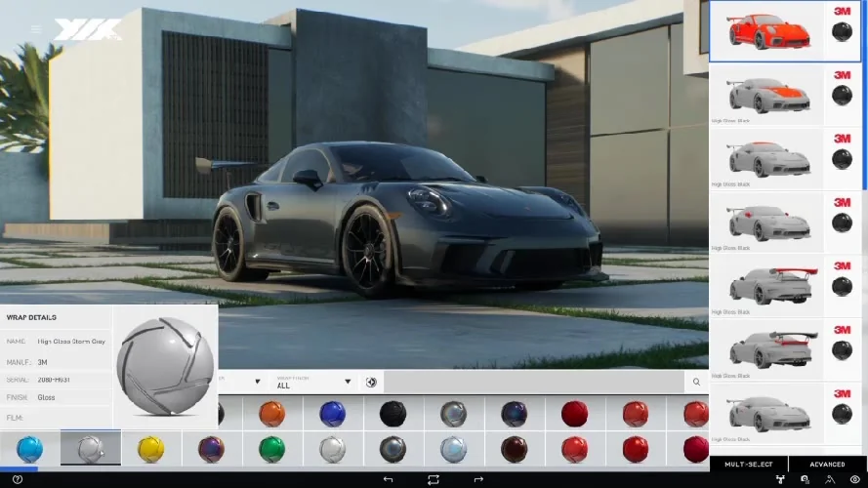Click black wrap sphere beside full-body thumbnail
The image size is (868, 488).
point(842,32)
